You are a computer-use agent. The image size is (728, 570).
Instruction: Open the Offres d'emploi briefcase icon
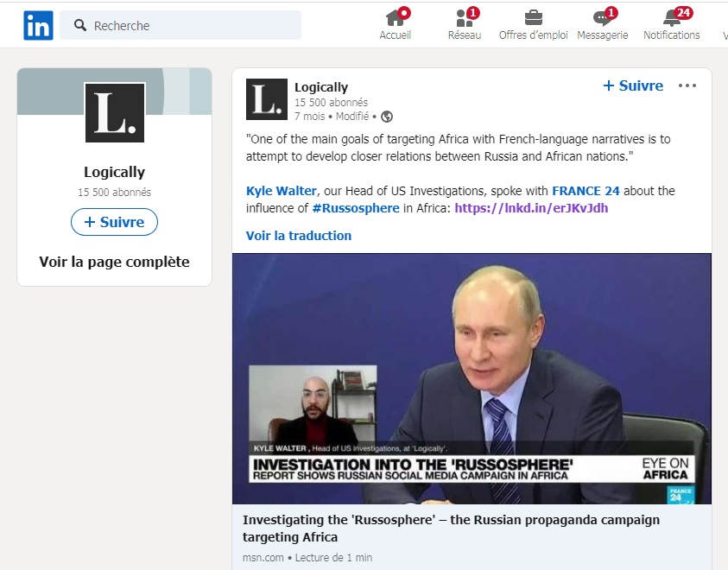[534, 17]
